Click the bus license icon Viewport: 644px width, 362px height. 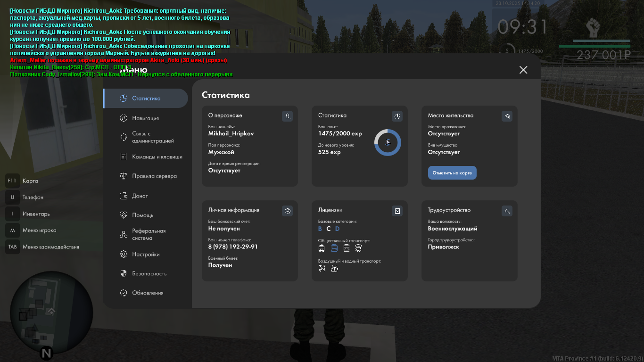coord(346,248)
